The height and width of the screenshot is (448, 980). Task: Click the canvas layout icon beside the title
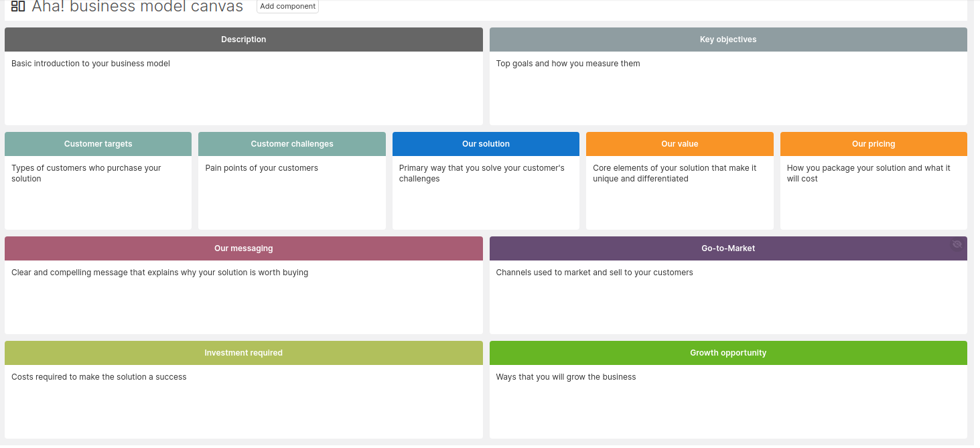18,7
